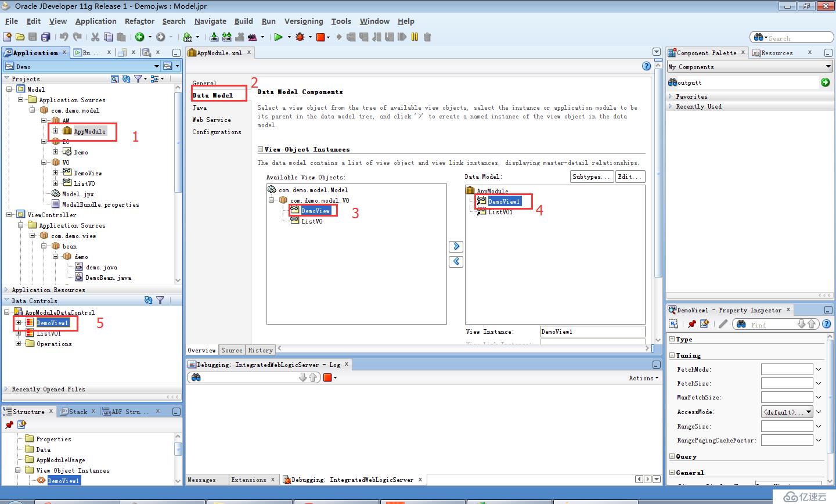
Task: Click the FetchSize input field
Action: pos(787,383)
